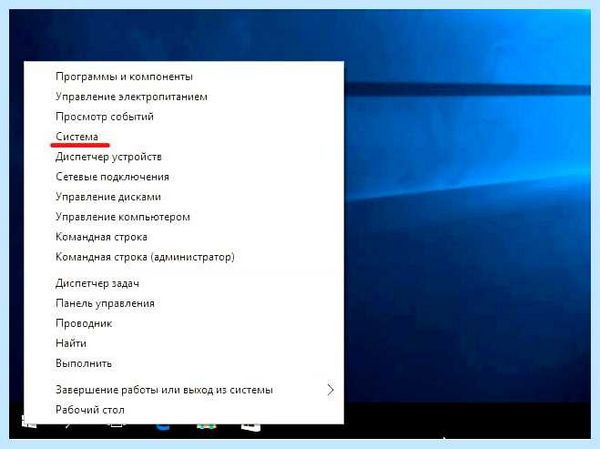The width and height of the screenshot is (600, 449).
Task: Choose Система in the context menu
Action: [184, 137]
